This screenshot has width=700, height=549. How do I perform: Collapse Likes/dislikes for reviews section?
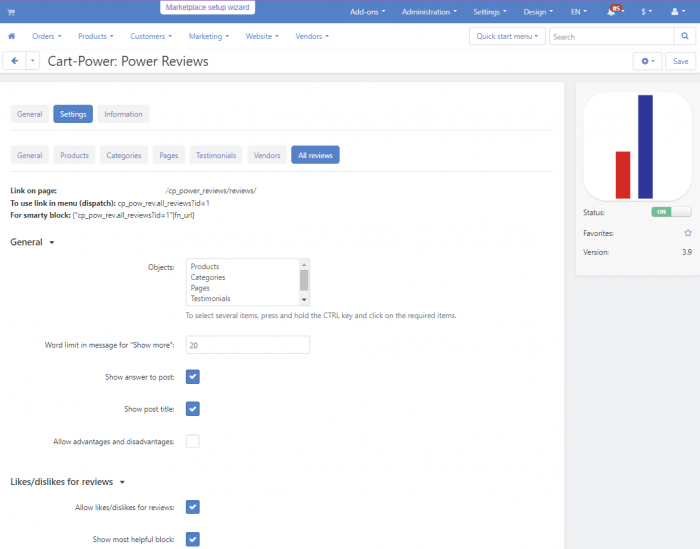(67, 482)
